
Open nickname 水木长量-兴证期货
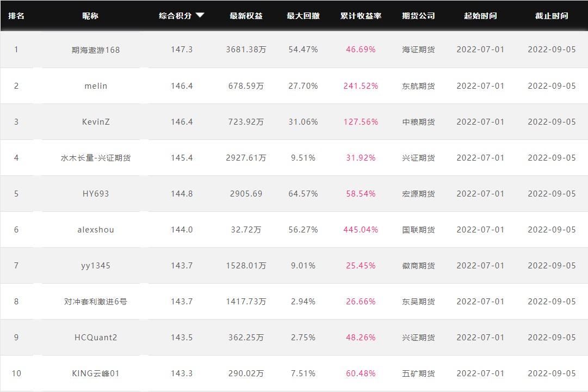[x=96, y=158]
